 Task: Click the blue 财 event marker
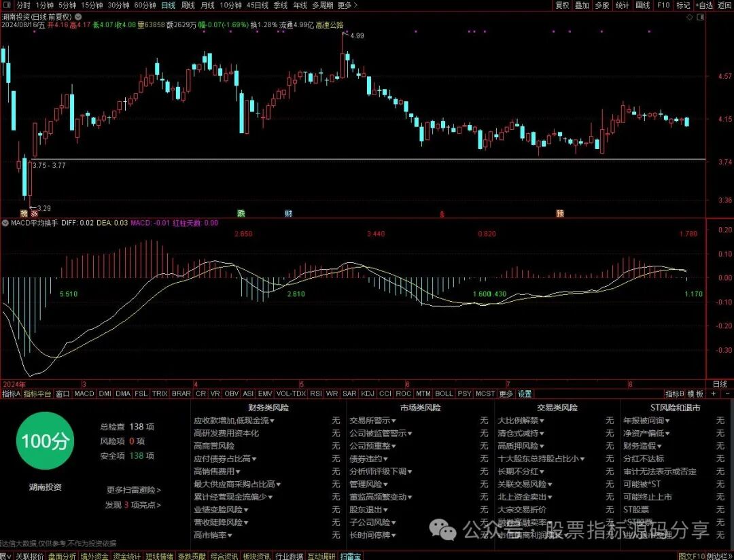[288, 213]
